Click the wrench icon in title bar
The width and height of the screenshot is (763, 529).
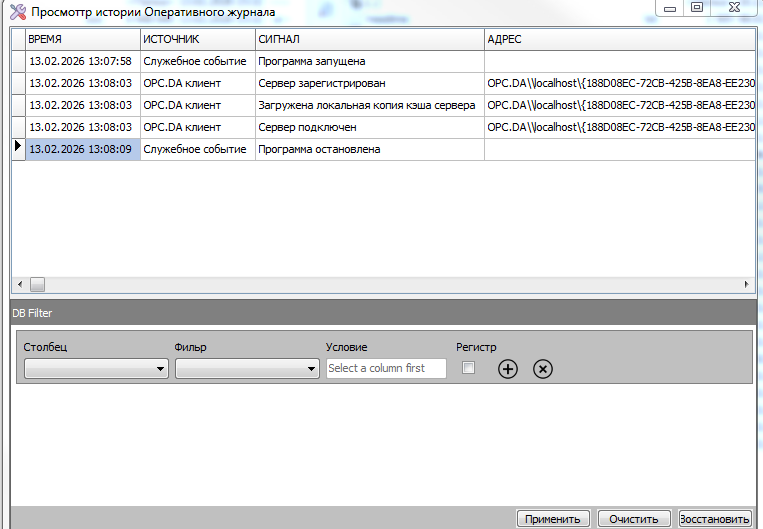click(x=16, y=11)
